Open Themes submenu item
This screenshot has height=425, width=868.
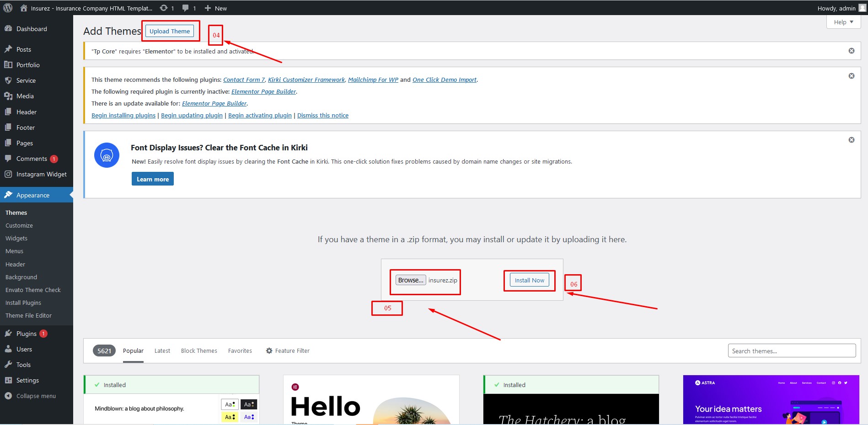pos(16,212)
